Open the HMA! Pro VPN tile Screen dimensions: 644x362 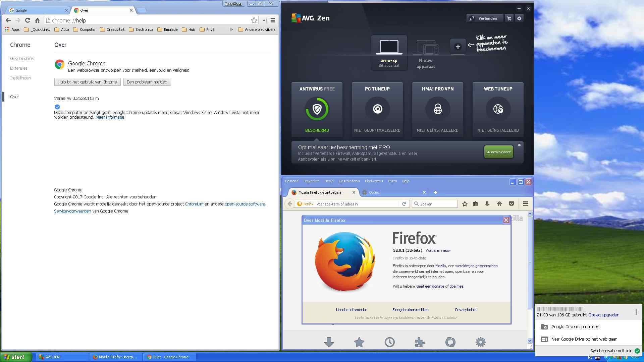(x=438, y=109)
